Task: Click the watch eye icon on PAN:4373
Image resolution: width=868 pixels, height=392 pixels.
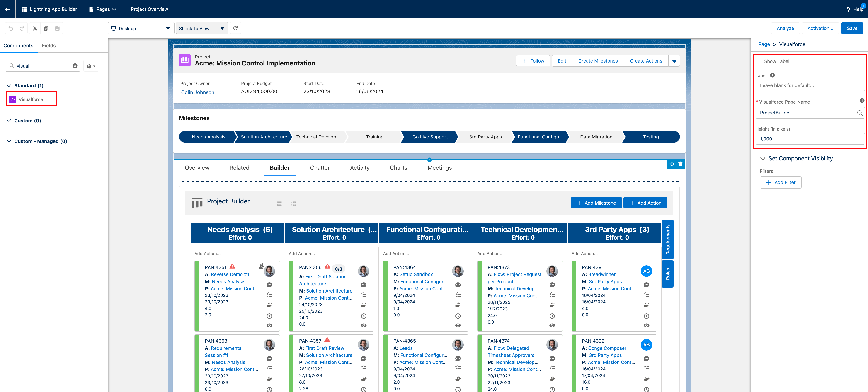Action: tap(552, 325)
